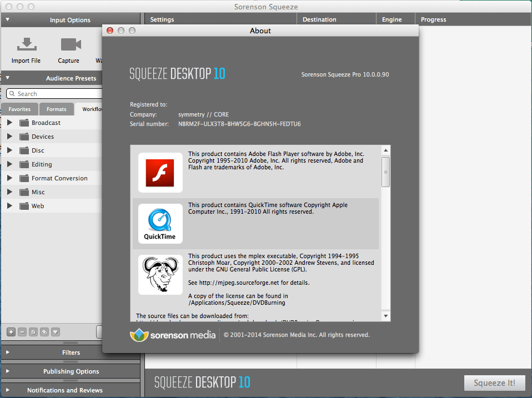Click the GNU head logo in About
The height and width of the screenshot is (398, 532).
(160, 275)
